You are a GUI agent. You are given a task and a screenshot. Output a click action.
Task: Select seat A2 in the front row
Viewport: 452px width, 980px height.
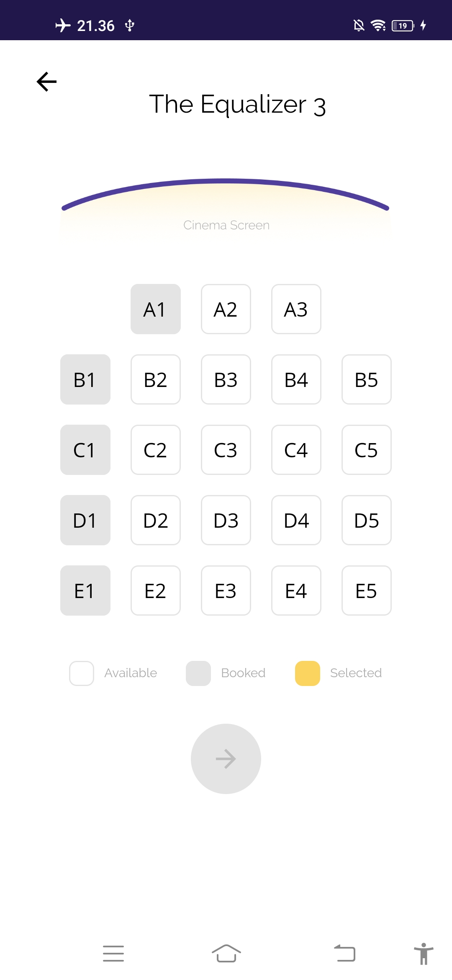(x=226, y=309)
